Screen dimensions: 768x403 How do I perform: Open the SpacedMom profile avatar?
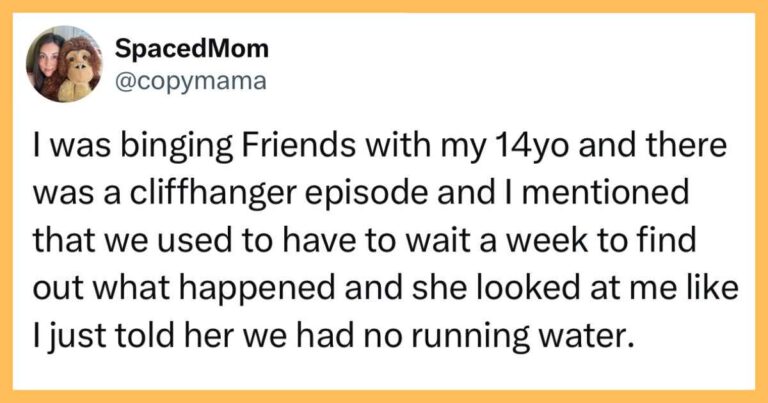tap(65, 64)
